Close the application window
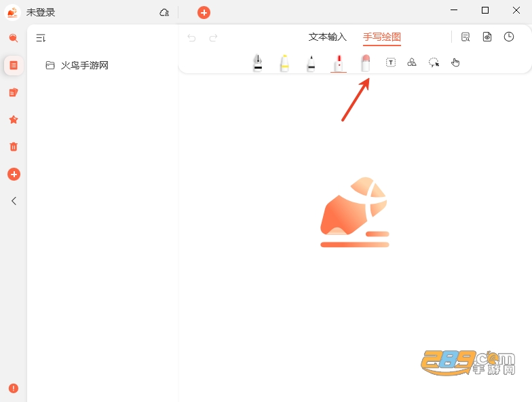The height and width of the screenshot is (402, 532). 516,10
